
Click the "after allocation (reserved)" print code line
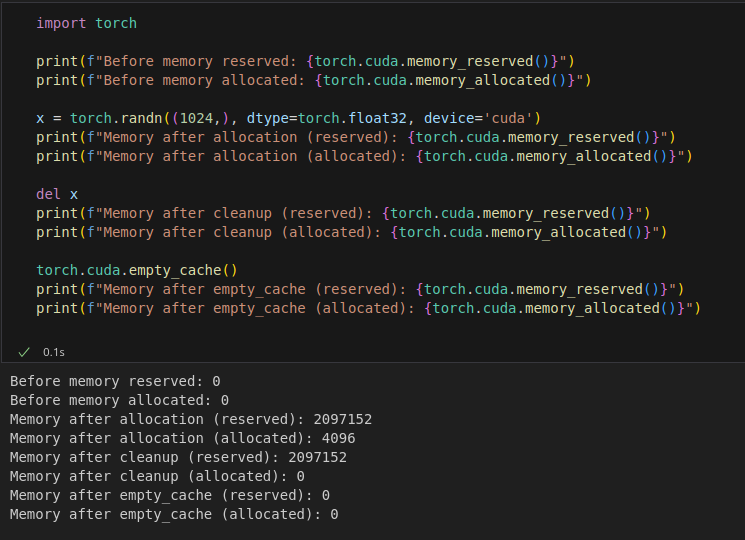click(x=356, y=137)
